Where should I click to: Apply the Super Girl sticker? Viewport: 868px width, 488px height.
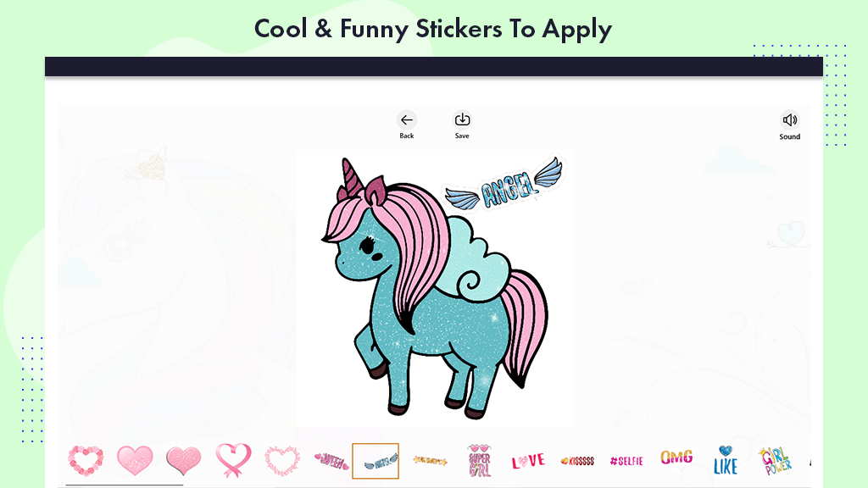pos(480,460)
